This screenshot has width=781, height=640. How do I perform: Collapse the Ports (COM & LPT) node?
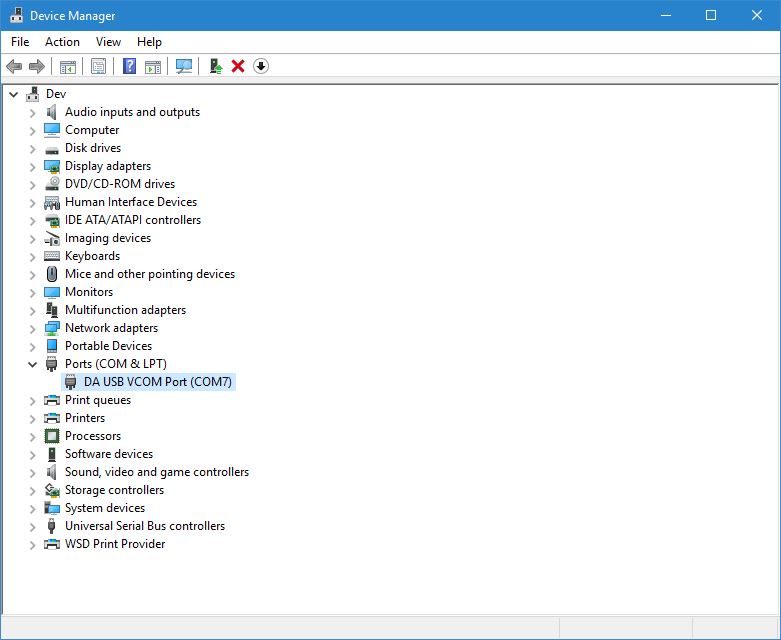32,364
